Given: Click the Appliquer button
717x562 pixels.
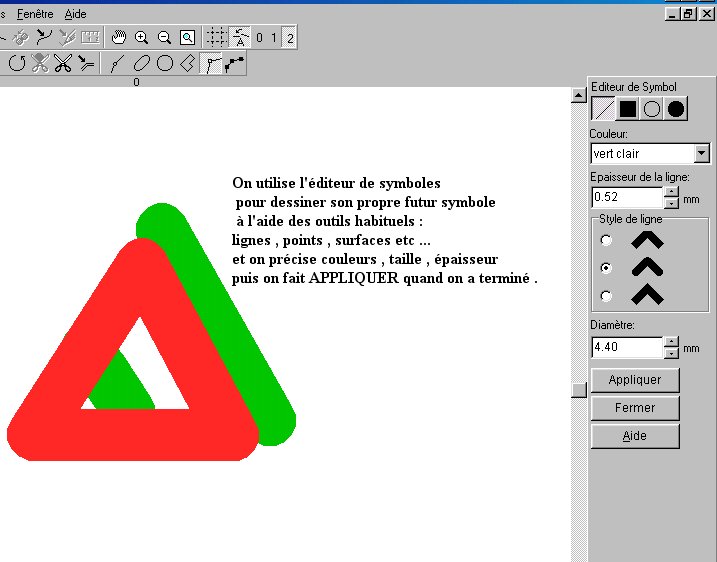Looking at the screenshot, I should coord(635,380).
